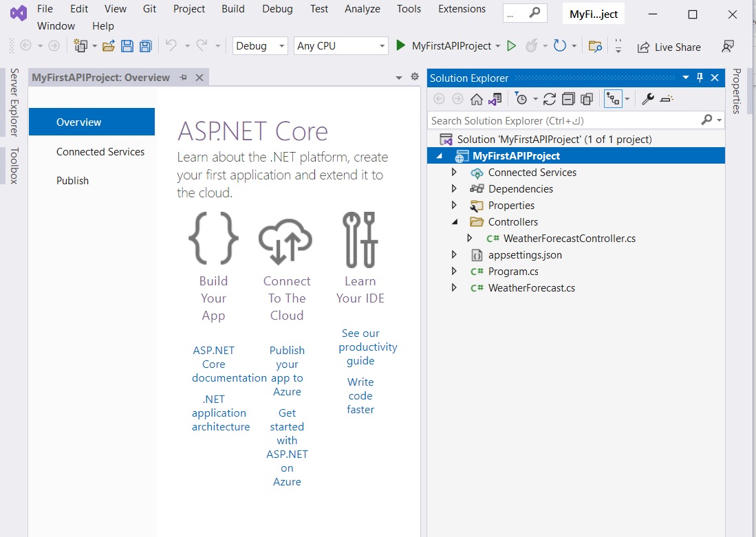Open the Feedback icon beside Live Share

point(728,46)
